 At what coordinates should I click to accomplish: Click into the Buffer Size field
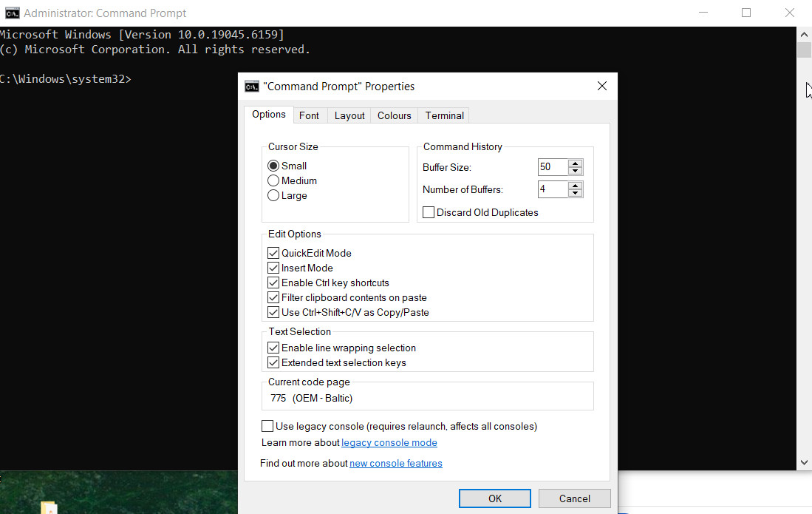553,167
